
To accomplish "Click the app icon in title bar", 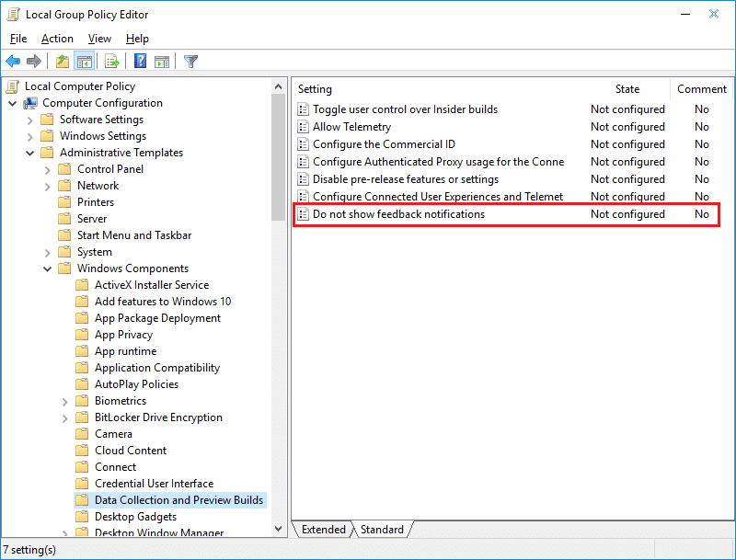I will [x=13, y=15].
